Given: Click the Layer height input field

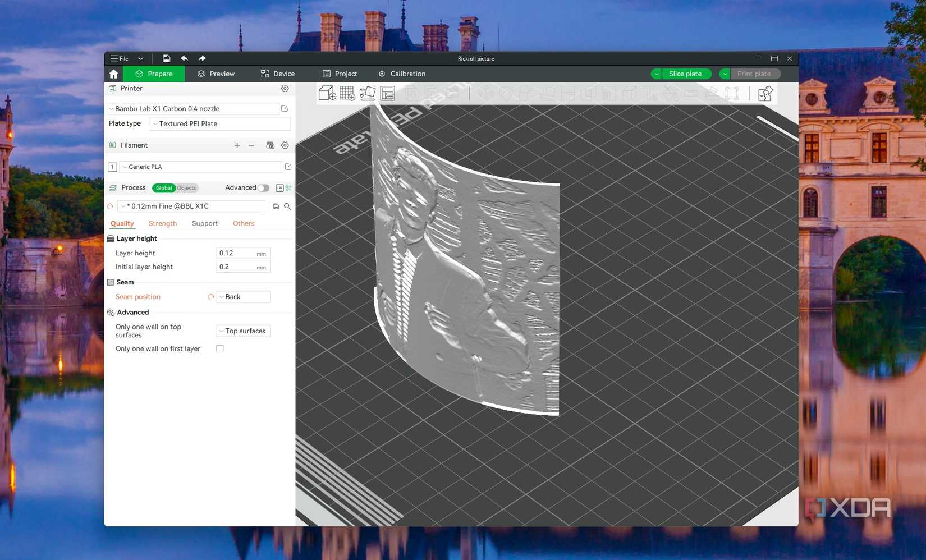Looking at the screenshot, I should point(242,253).
